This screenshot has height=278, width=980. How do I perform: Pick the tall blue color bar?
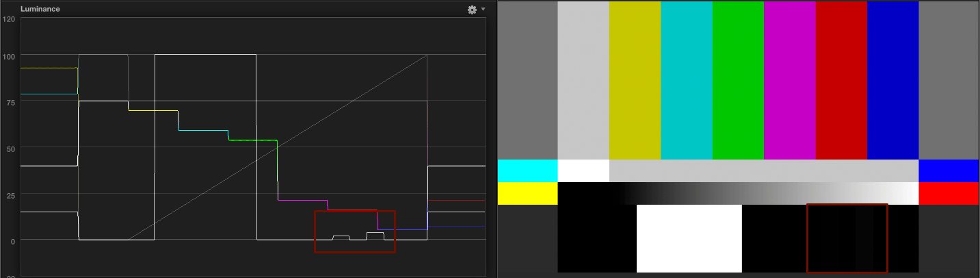[892, 80]
